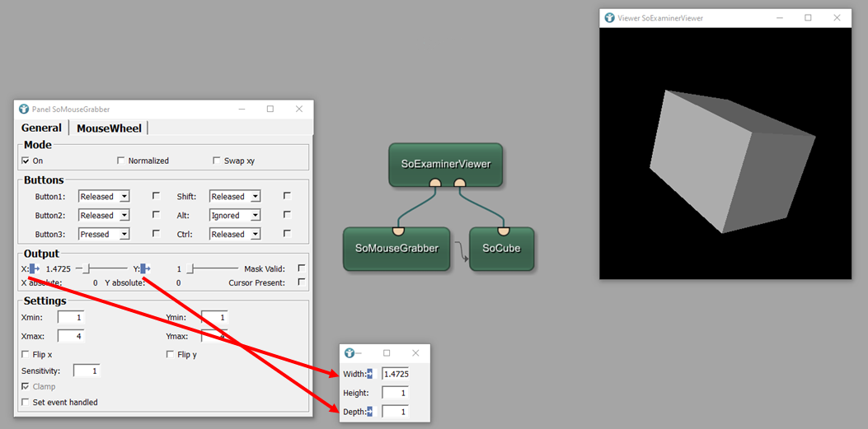Switch to the MouseWheel tab
Image resolution: width=868 pixels, height=429 pixels.
coord(109,128)
